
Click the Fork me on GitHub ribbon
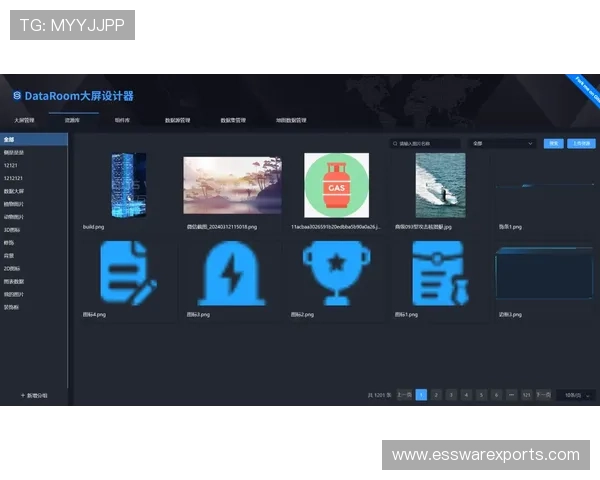(585, 90)
